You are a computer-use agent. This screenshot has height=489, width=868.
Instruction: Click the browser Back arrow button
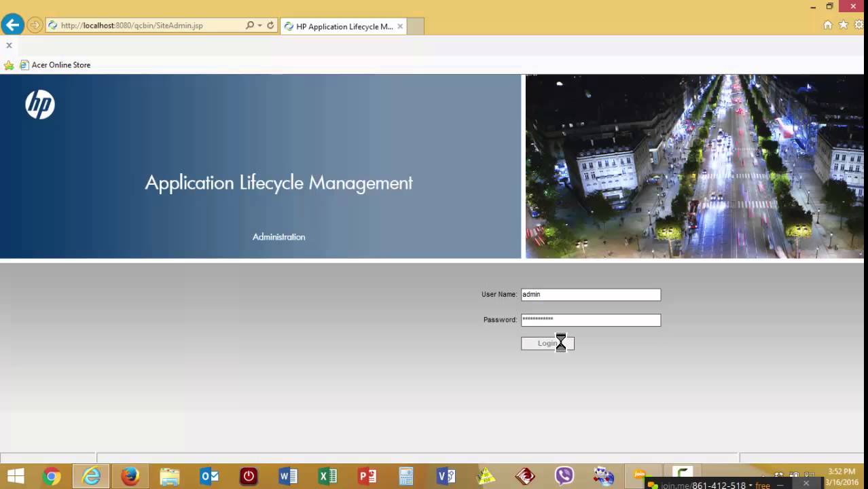[12, 25]
